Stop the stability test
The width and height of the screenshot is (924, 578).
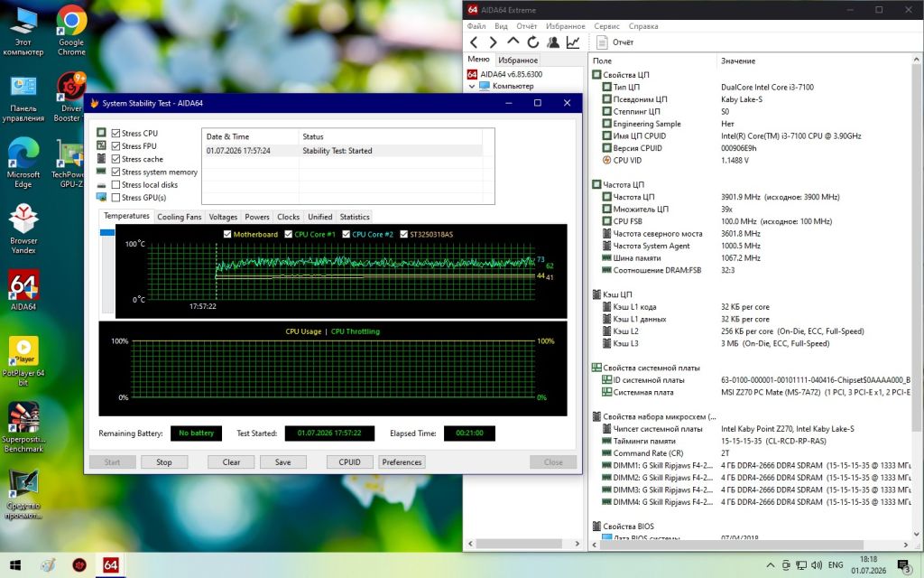tap(164, 462)
